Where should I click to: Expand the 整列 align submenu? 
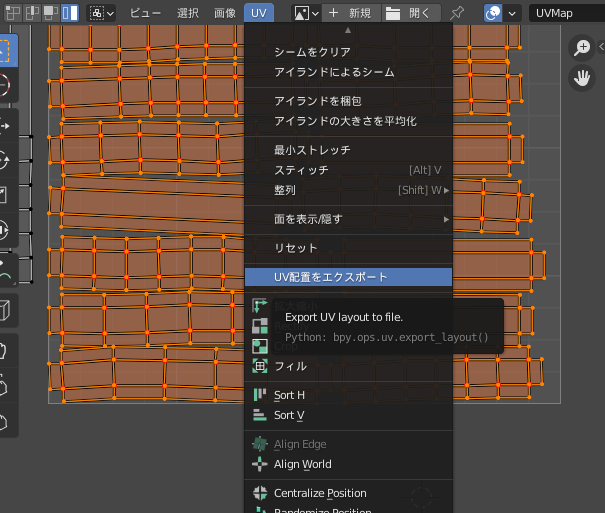pyautogui.click(x=348, y=190)
